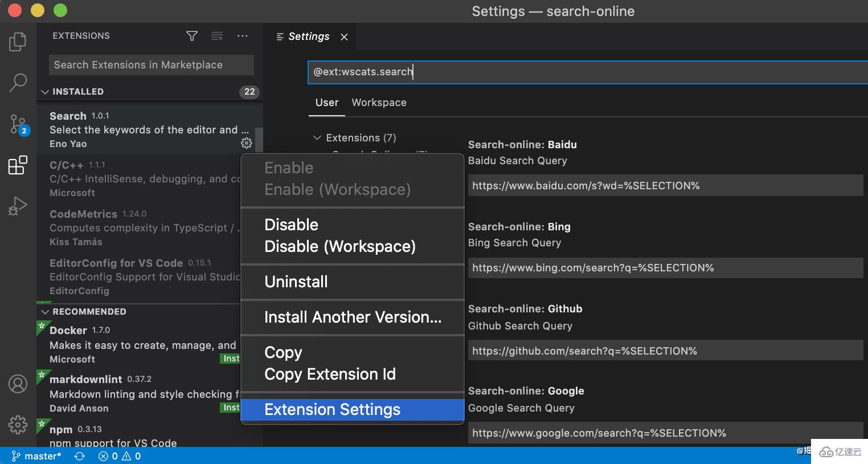This screenshot has height=464, width=868.
Task: Close the Settings editor tab
Action: 344,37
